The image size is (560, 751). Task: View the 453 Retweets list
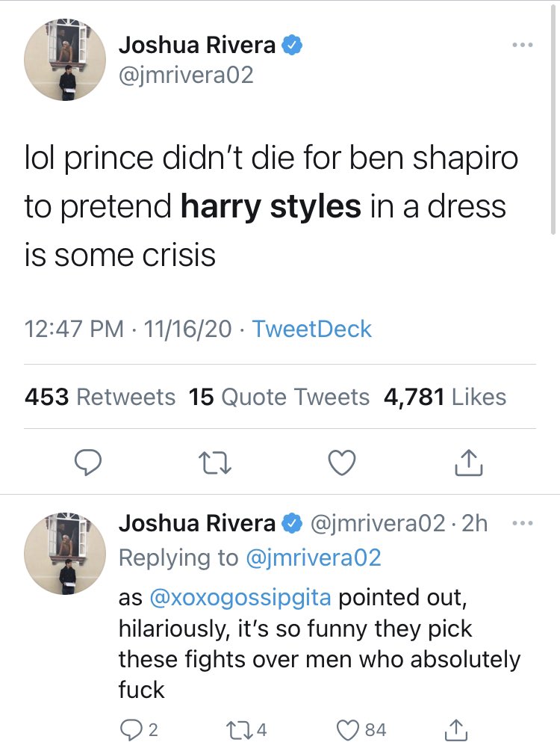coord(100,397)
